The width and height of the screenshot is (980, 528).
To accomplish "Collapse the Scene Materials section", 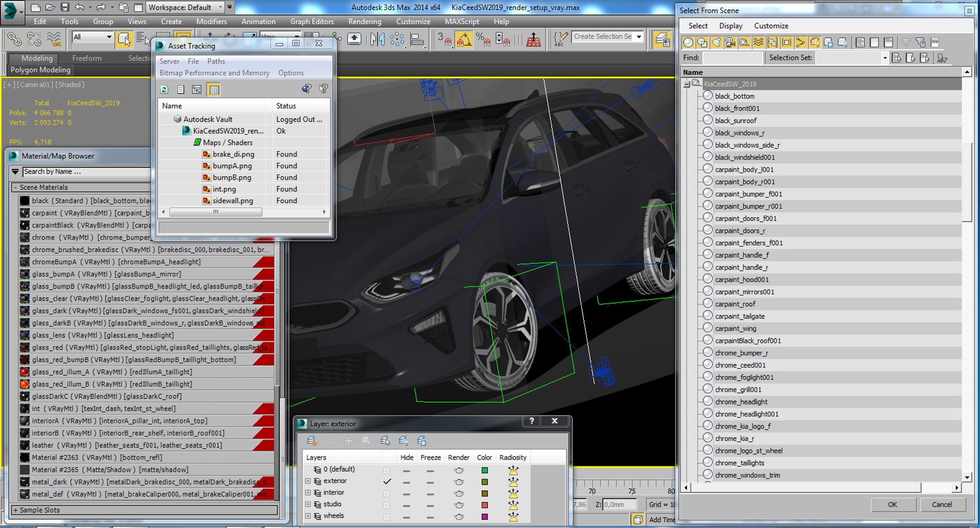I will click(15, 187).
